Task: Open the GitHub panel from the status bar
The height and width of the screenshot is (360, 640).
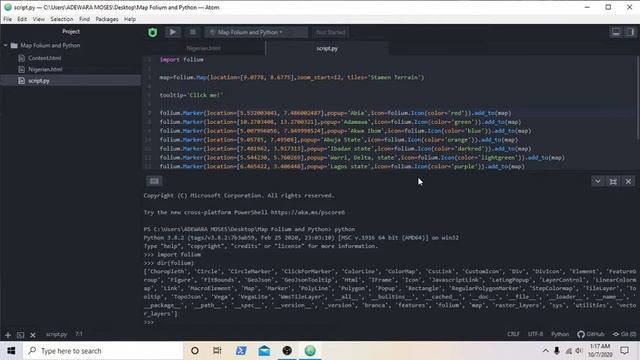Action: tap(591, 334)
